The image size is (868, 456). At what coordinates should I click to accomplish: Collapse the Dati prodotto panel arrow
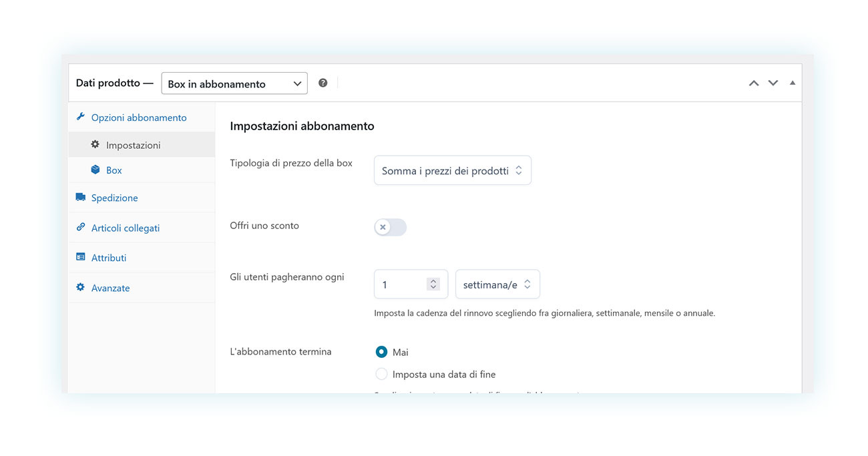pos(792,82)
